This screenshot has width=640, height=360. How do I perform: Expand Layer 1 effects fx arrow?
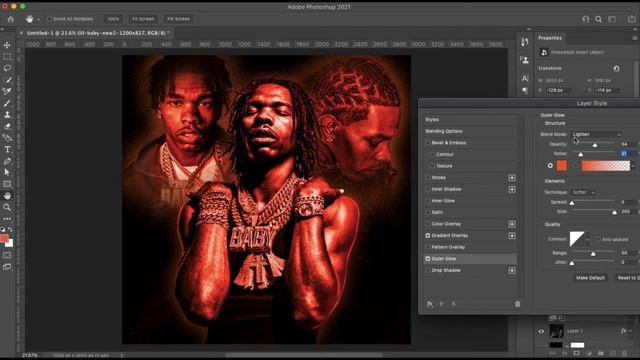click(x=631, y=331)
